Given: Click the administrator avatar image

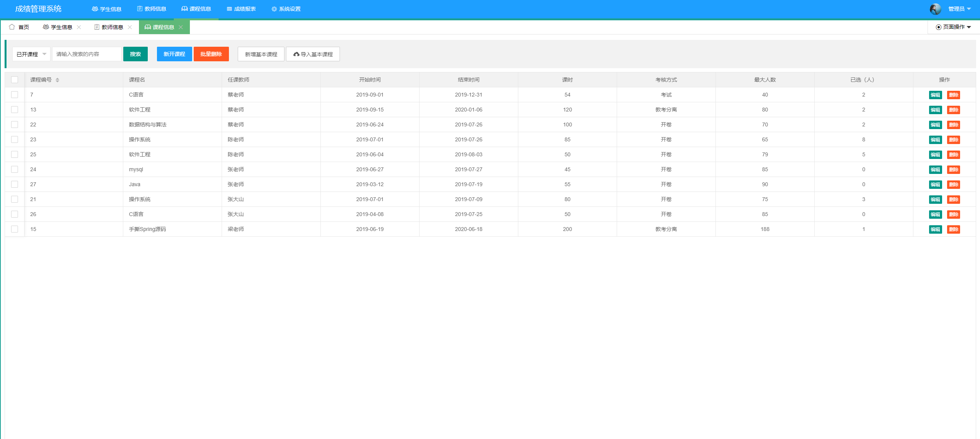Looking at the screenshot, I should pos(935,9).
